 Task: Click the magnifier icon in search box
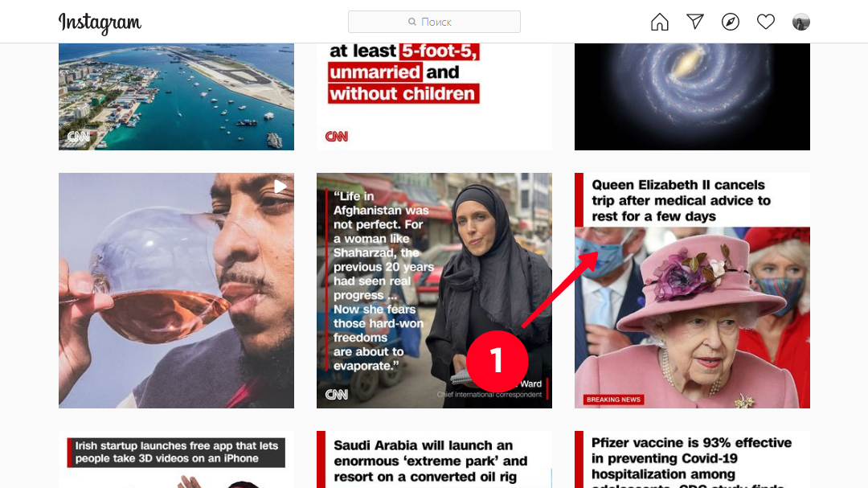411,22
